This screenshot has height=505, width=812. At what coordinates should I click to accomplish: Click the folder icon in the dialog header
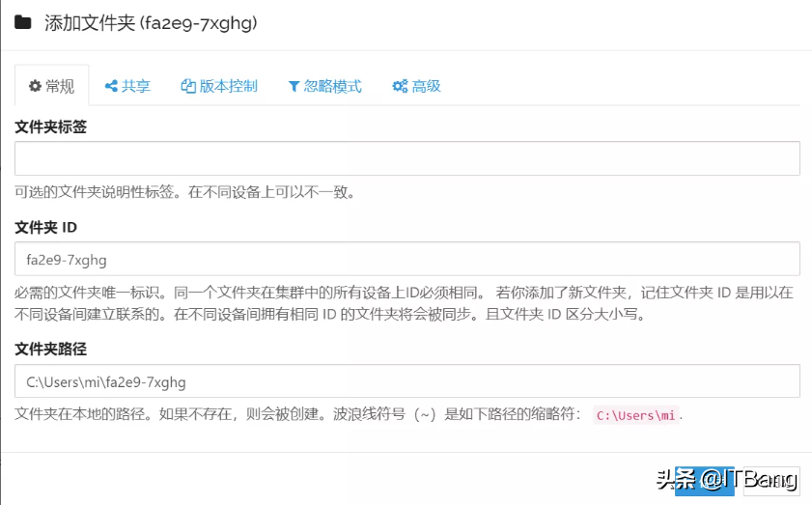23,22
